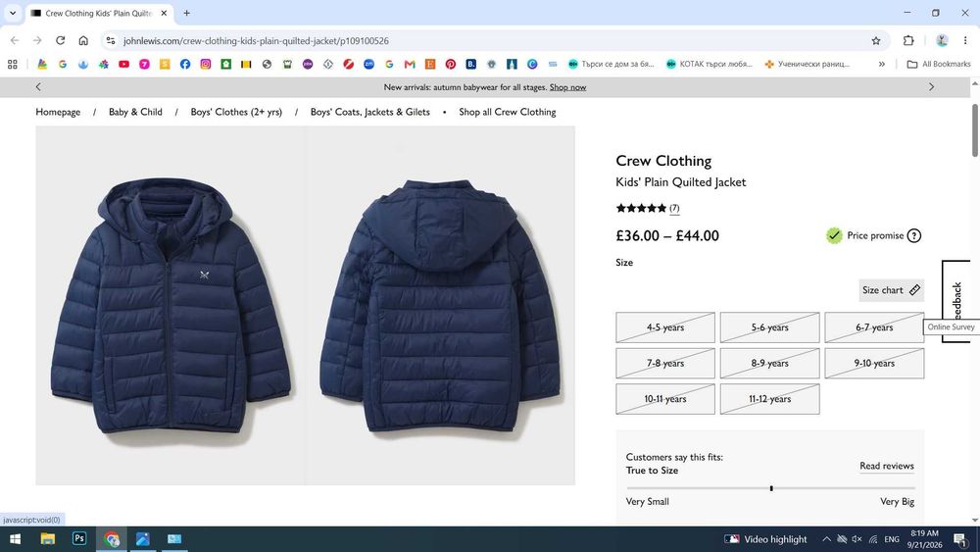
Task: View site information icon in address bar
Action: (x=111, y=40)
